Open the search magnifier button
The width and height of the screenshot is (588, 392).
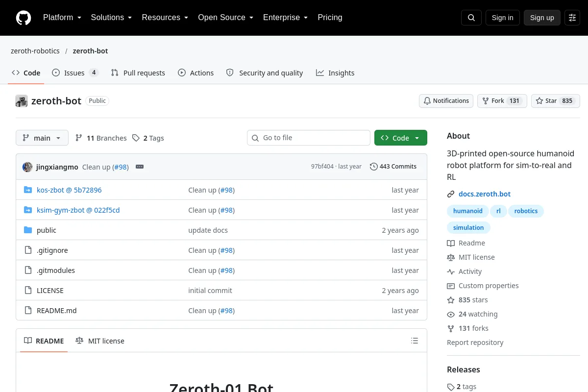pos(471,18)
